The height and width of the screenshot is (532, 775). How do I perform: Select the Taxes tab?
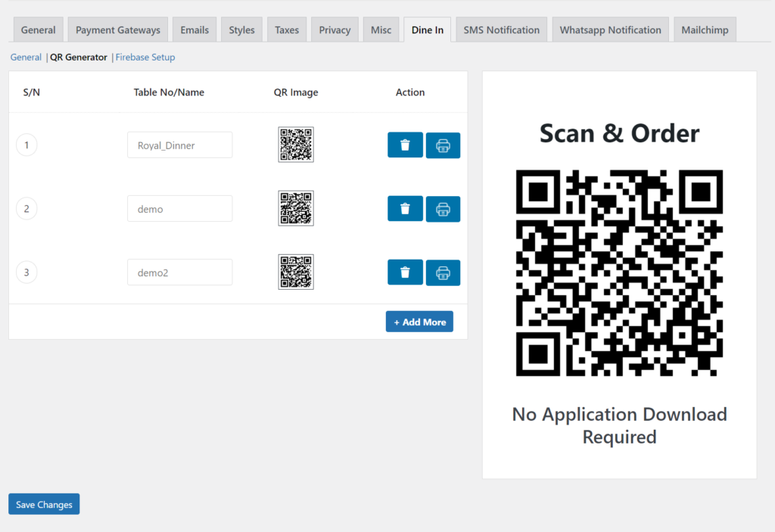click(287, 30)
